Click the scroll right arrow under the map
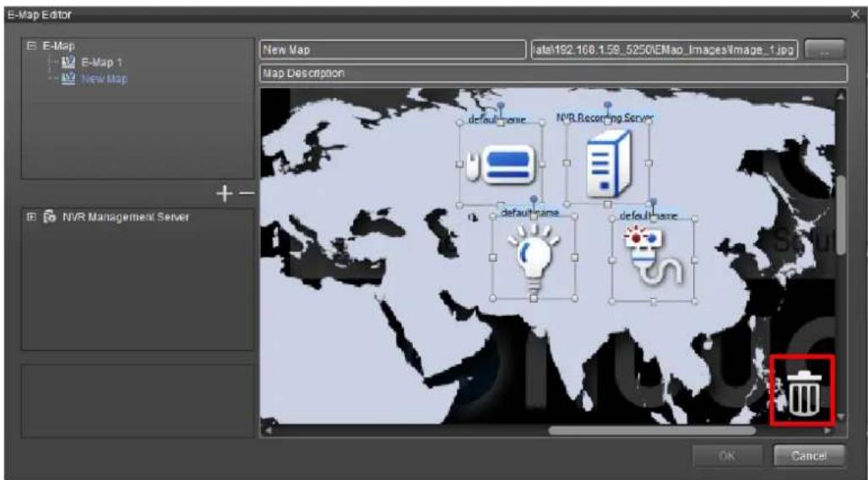This screenshot has width=868, height=480. [x=828, y=430]
